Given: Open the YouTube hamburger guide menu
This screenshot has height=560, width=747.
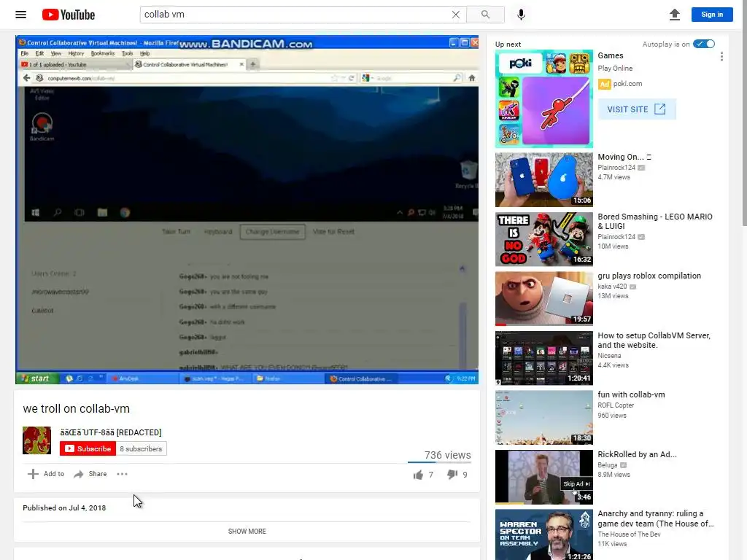Looking at the screenshot, I should point(21,15).
